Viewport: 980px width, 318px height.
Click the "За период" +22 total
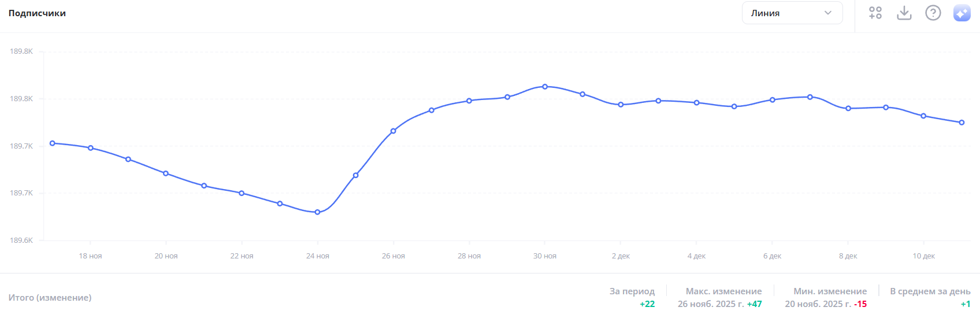click(x=647, y=304)
